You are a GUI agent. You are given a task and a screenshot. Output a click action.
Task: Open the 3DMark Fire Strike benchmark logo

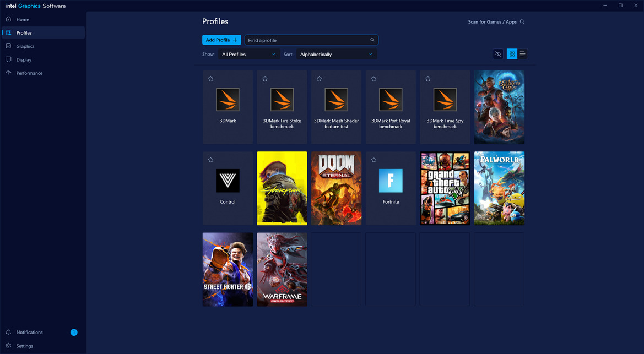(282, 100)
